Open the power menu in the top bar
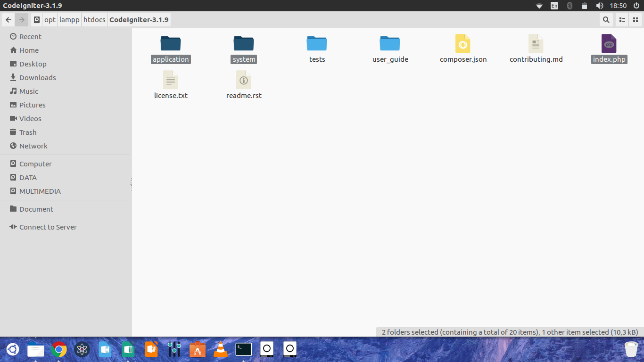This screenshot has width=644, height=362. tap(637, 6)
